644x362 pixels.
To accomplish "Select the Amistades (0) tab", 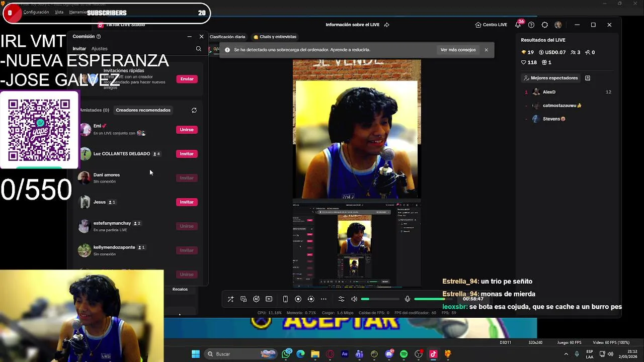I will pos(94,110).
